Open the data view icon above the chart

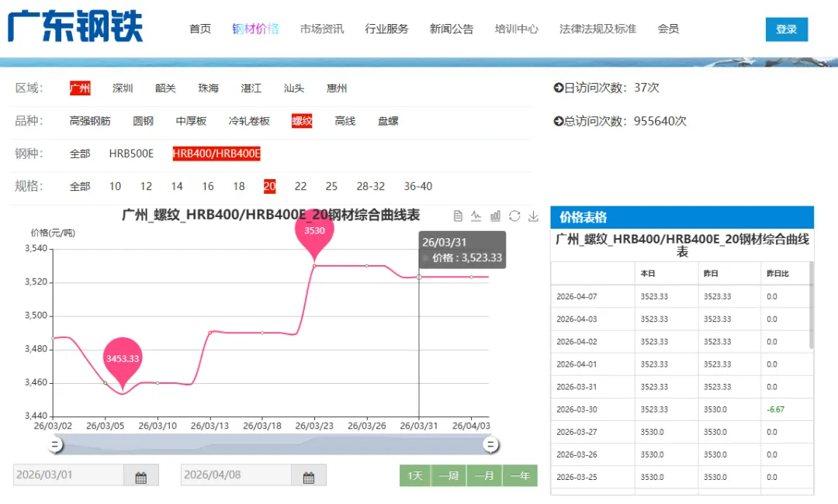pyautogui.click(x=459, y=216)
